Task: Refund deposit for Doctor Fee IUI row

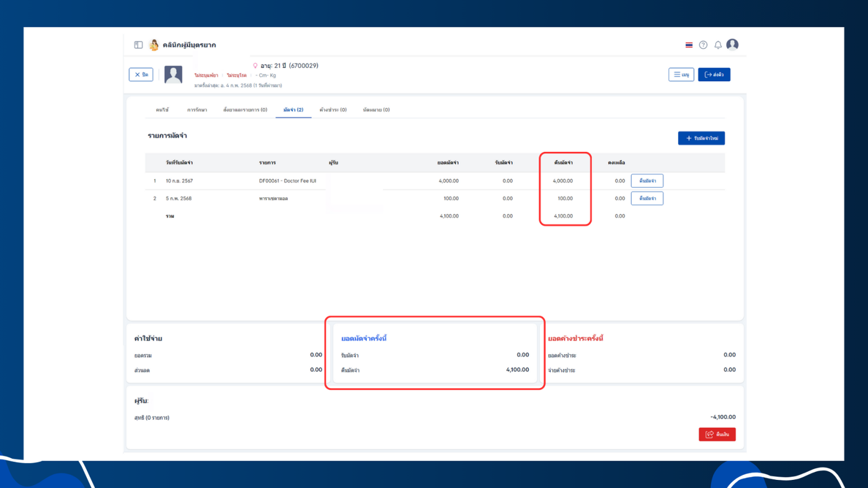Action: (647, 181)
